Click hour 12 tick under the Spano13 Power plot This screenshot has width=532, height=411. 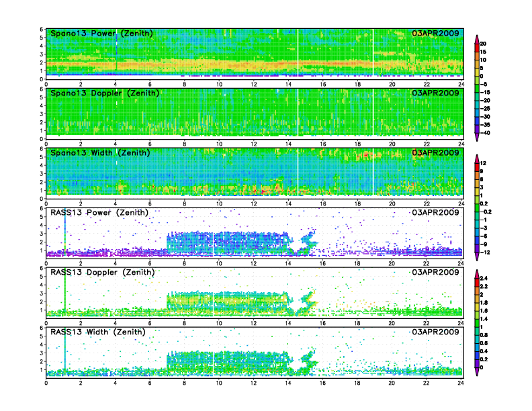point(254,85)
